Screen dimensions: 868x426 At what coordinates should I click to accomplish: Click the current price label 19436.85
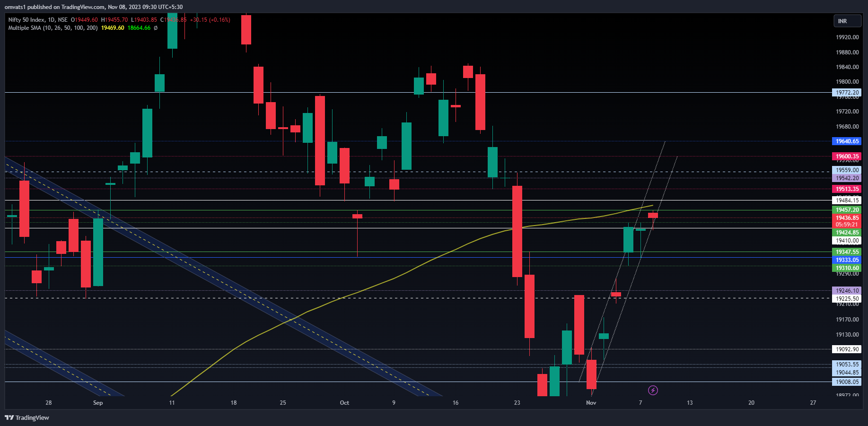[847, 218]
